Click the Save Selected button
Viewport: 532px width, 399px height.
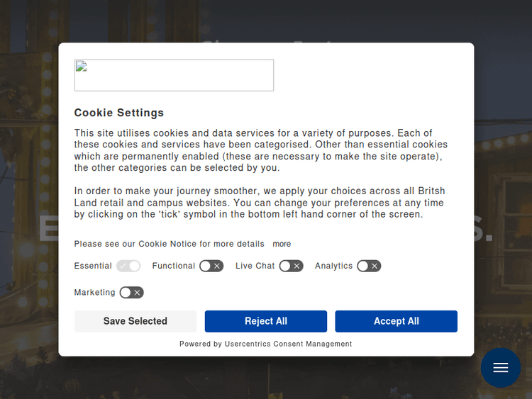pyautogui.click(x=135, y=321)
